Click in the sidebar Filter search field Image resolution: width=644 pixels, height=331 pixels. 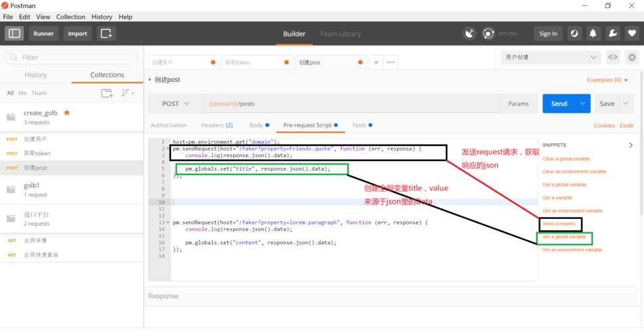point(72,58)
